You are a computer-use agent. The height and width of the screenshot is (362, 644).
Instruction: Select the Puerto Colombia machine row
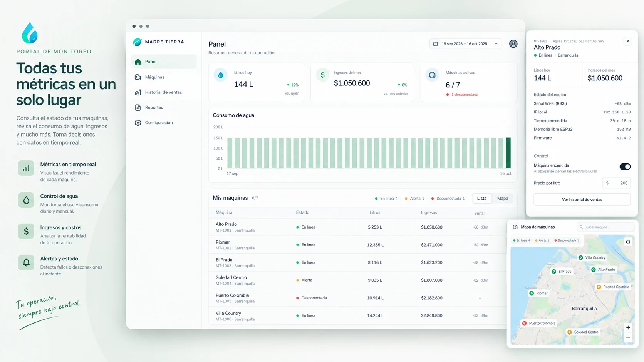[357, 298]
